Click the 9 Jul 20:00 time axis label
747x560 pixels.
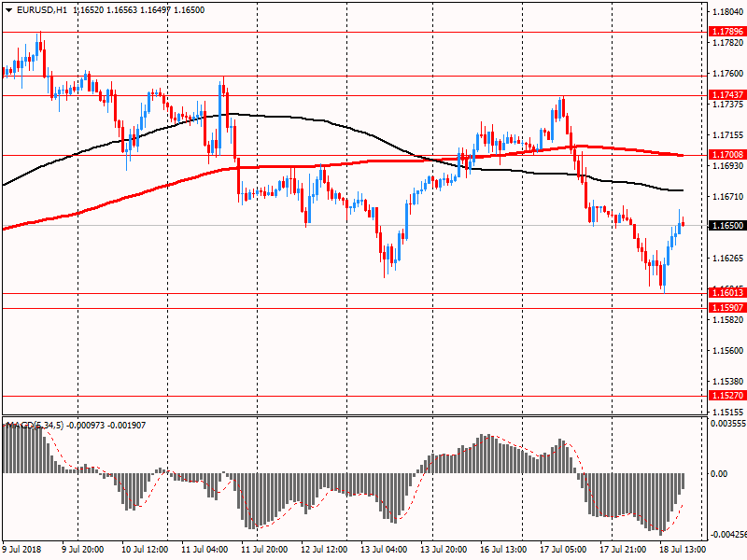tap(83, 549)
